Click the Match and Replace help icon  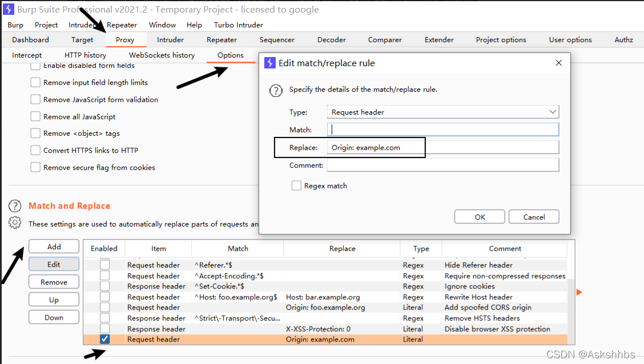coord(15,206)
